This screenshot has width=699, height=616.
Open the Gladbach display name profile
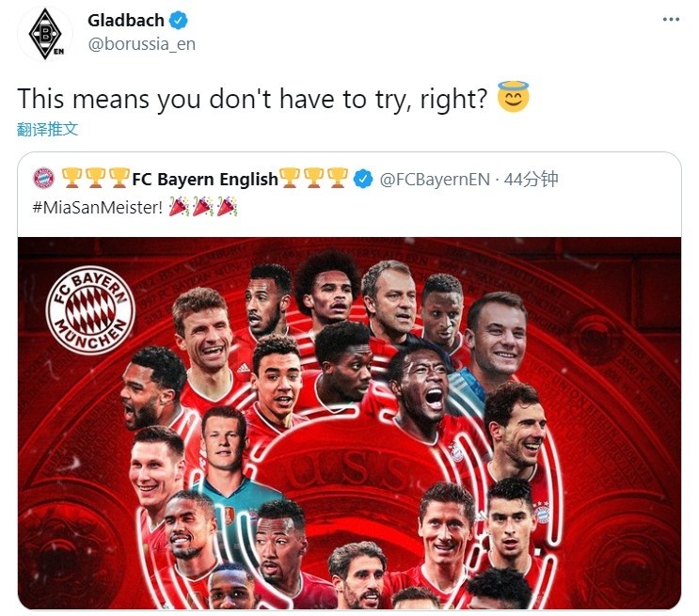pos(126,21)
